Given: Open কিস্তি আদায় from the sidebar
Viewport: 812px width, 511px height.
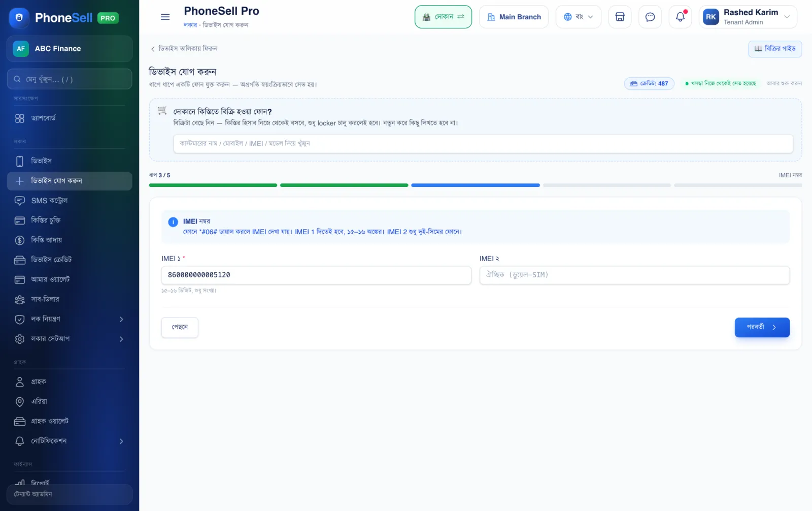Looking at the screenshot, I should click(70, 240).
